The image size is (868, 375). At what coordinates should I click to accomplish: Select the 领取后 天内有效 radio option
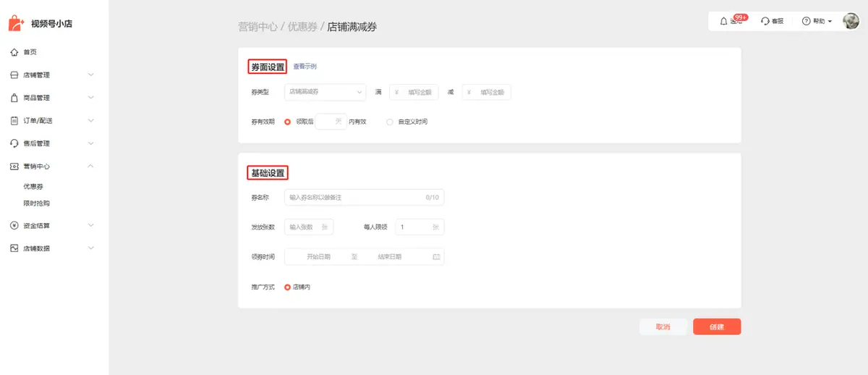[x=288, y=122]
